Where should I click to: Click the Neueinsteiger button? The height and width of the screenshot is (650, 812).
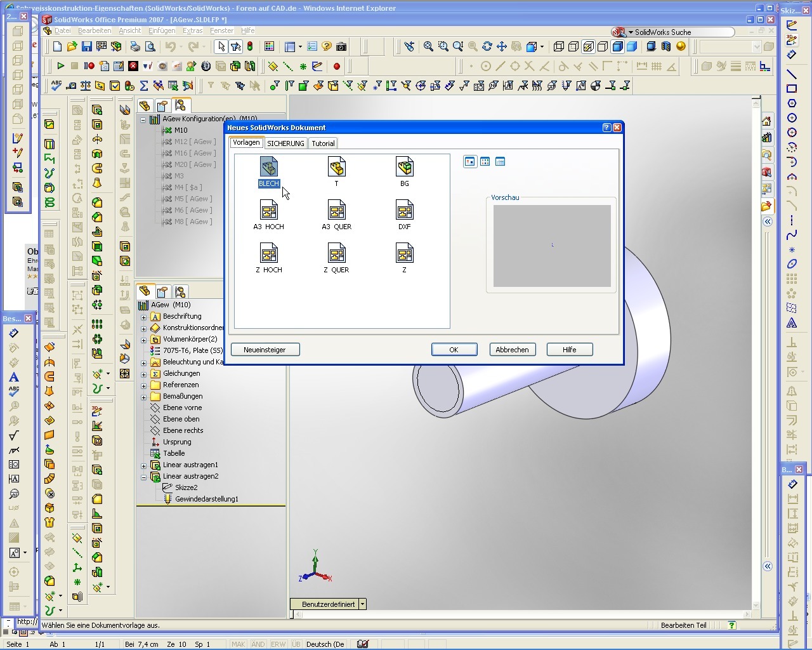coord(265,350)
